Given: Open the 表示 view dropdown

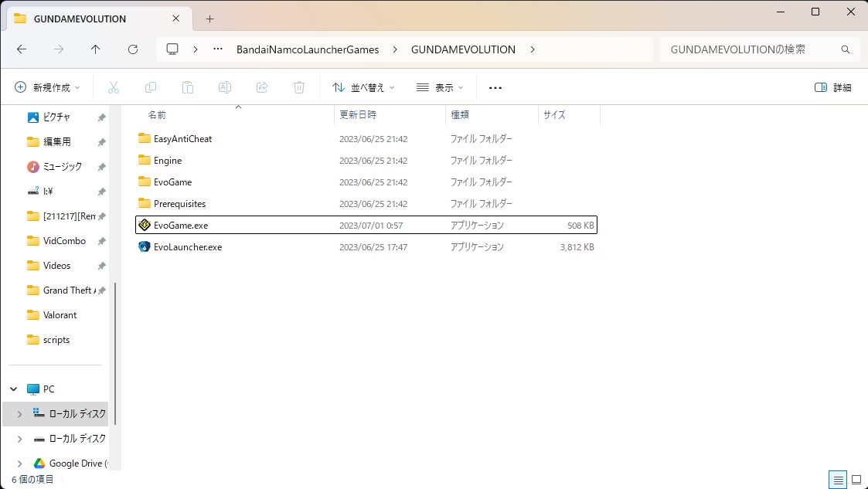Looking at the screenshot, I should (x=440, y=87).
